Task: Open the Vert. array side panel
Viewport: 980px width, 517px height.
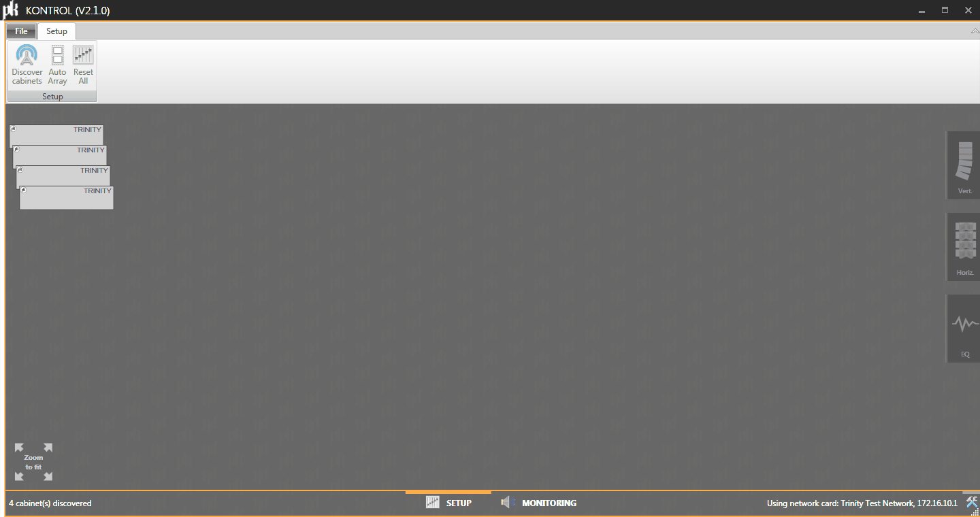Action: (x=964, y=165)
